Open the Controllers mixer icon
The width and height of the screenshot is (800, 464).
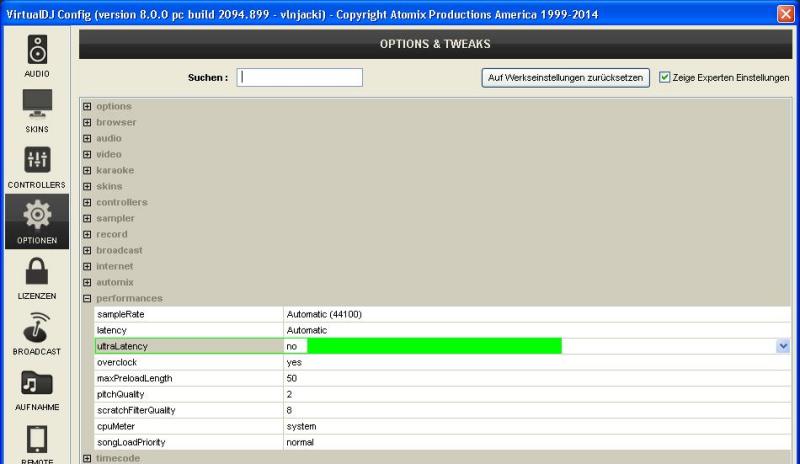37,159
